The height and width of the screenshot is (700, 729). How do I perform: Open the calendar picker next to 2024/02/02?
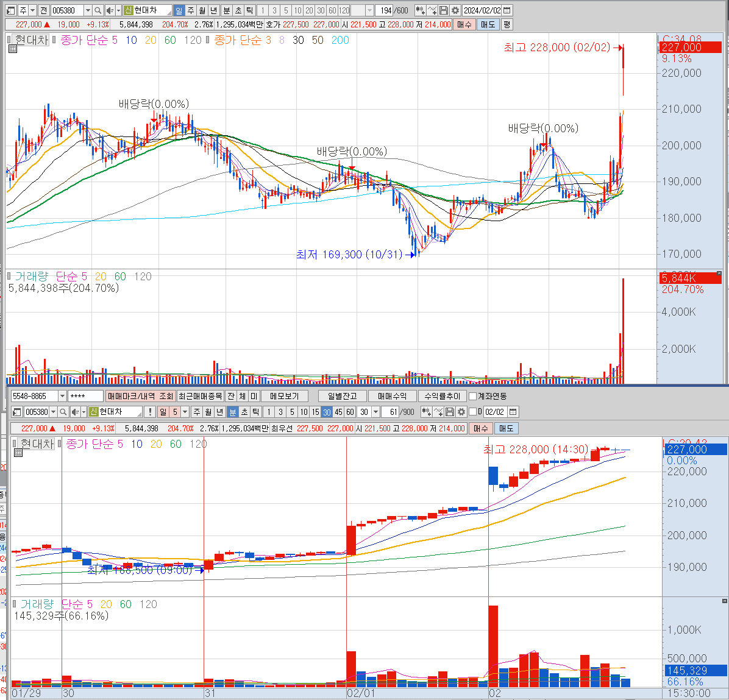coord(507,10)
